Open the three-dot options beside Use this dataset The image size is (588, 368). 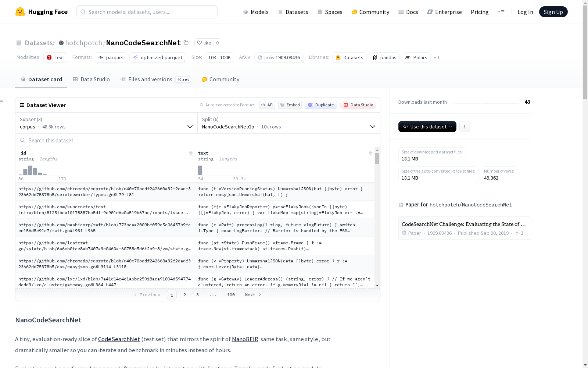[x=465, y=127]
